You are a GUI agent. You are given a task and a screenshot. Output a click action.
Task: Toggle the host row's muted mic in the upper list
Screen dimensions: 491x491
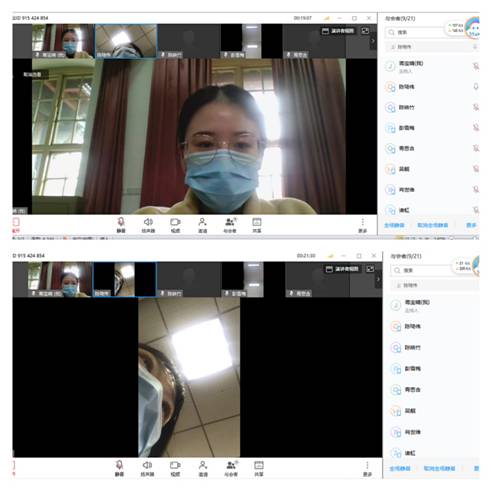[x=476, y=66]
